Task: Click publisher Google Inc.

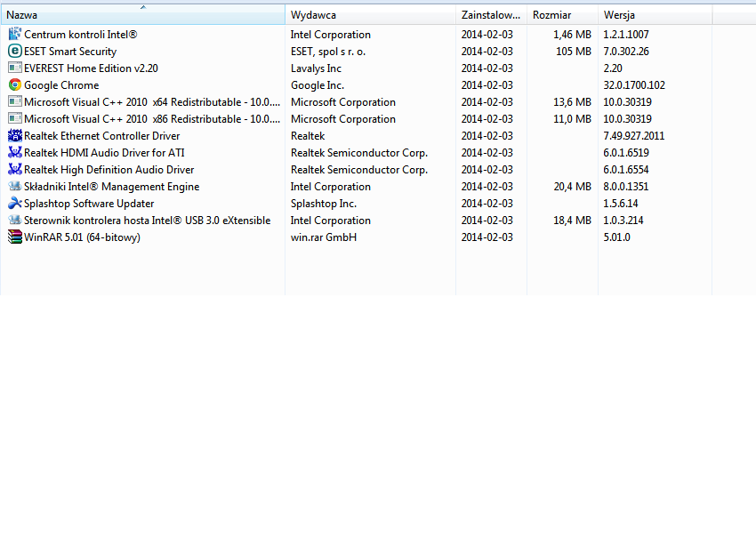Action: (x=318, y=85)
